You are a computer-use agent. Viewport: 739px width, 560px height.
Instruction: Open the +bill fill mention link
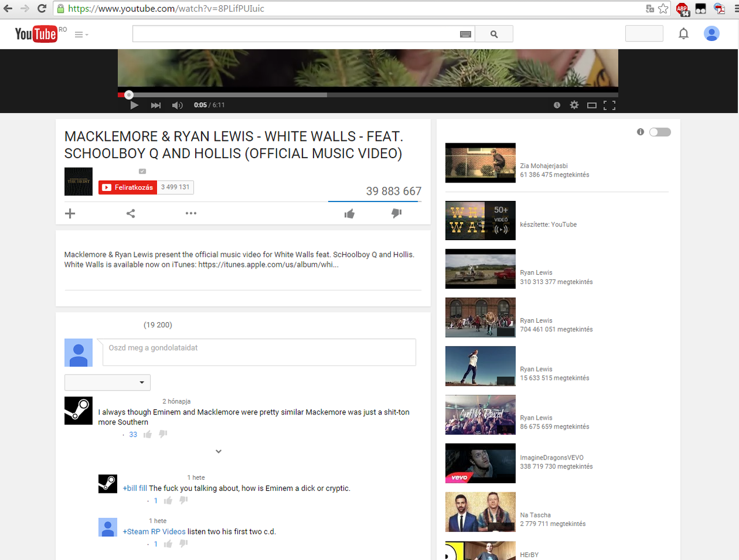pyautogui.click(x=135, y=488)
